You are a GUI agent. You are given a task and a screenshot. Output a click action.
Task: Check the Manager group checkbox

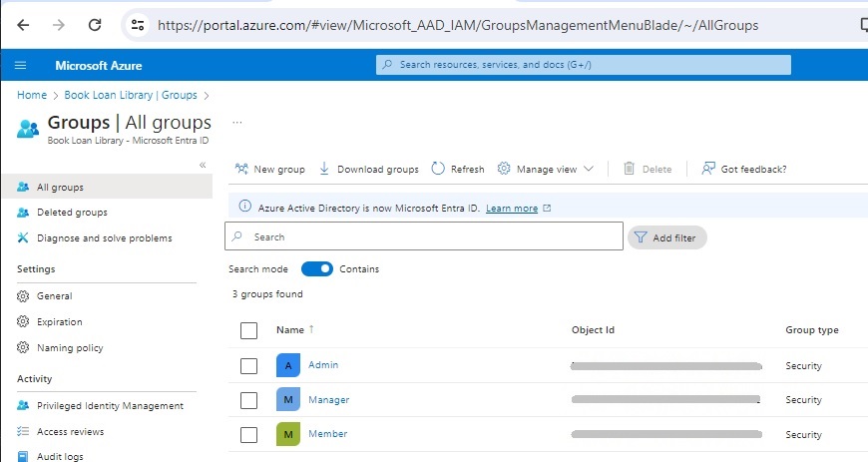pos(249,400)
